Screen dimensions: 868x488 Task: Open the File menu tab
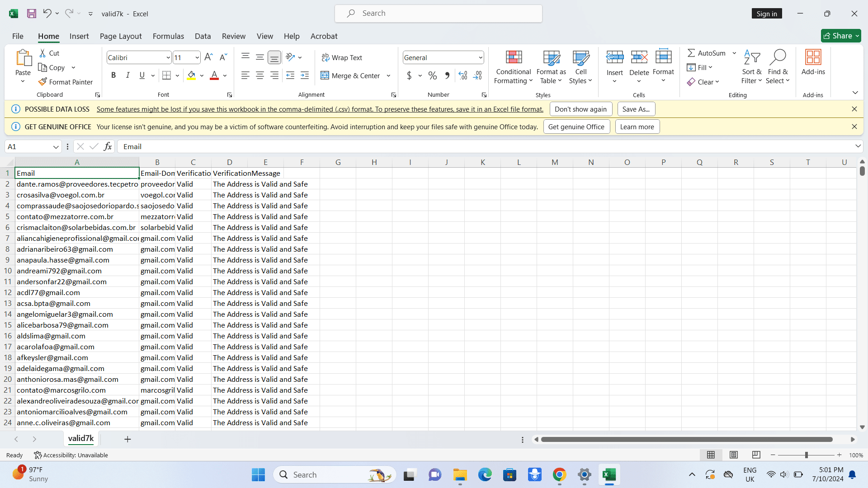(x=18, y=36)
